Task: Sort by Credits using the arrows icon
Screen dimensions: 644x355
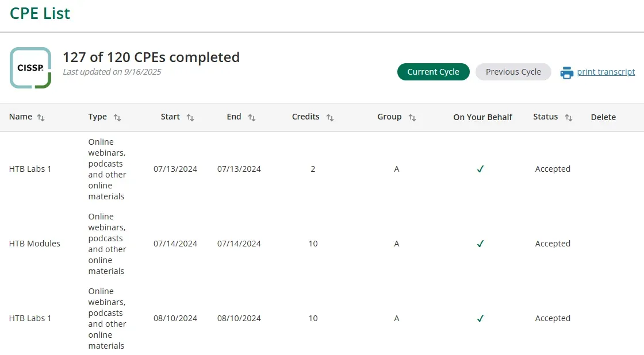Action: (x=330, y=117)
